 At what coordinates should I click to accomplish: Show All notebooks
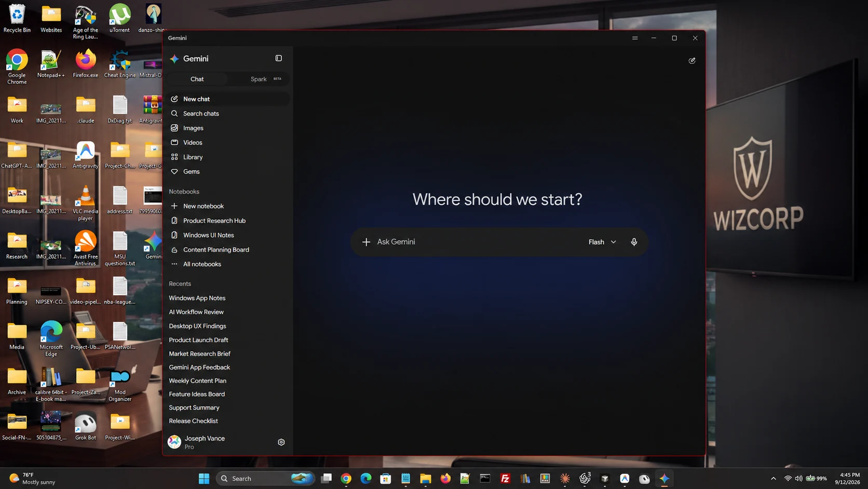(228, 264)
